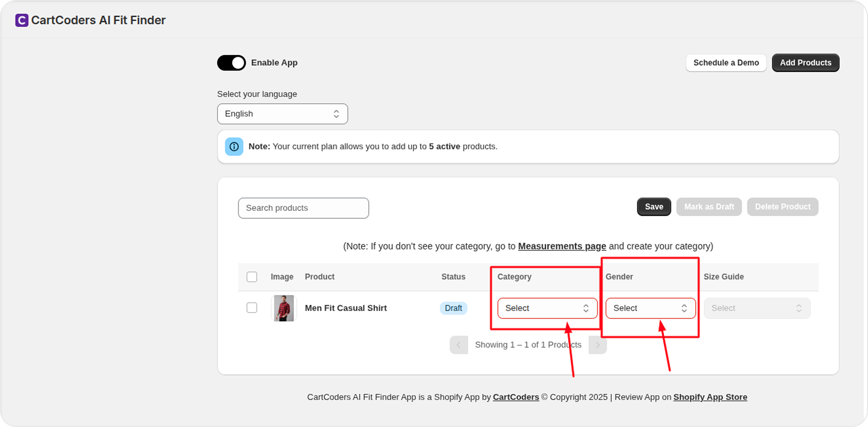This screenshot has width=868, height=427.
Task: Click the Add Products button
Action: coord(805,63)
